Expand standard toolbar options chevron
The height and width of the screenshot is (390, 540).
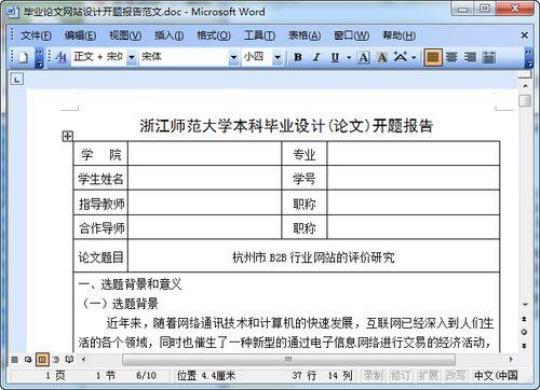39,58
